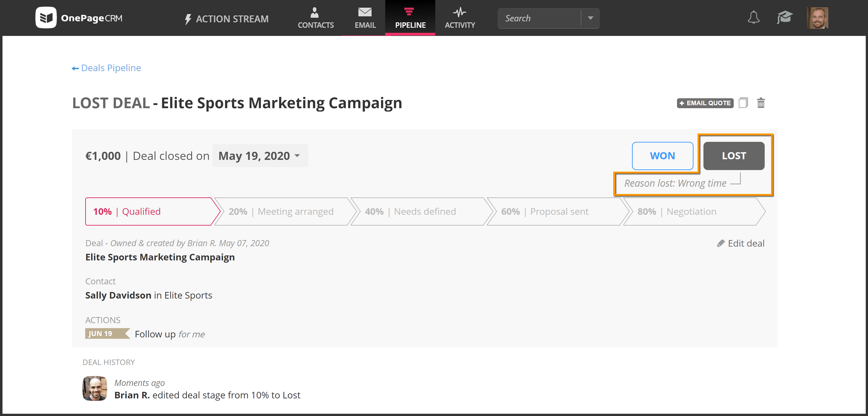Click Brian R. avatar in deal history
The height and width of the screenshot is (416, 868).
[x=95, y=388]
